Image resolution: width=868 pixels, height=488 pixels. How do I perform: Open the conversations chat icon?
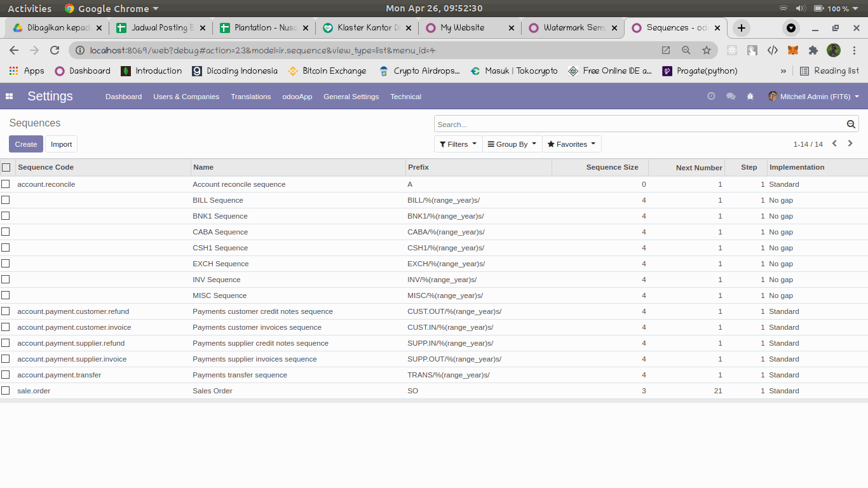pyautogui.click(x=731, y=97)
